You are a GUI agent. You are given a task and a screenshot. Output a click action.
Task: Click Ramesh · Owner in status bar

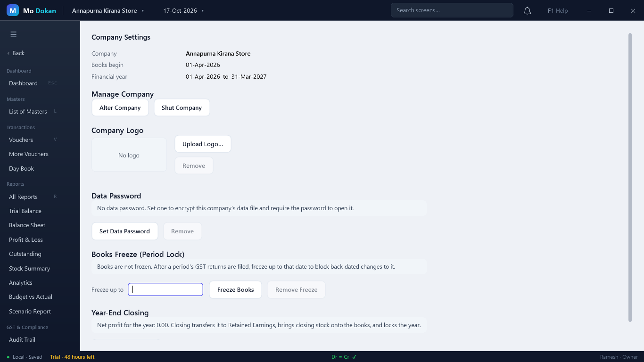(x=619, y=357)
